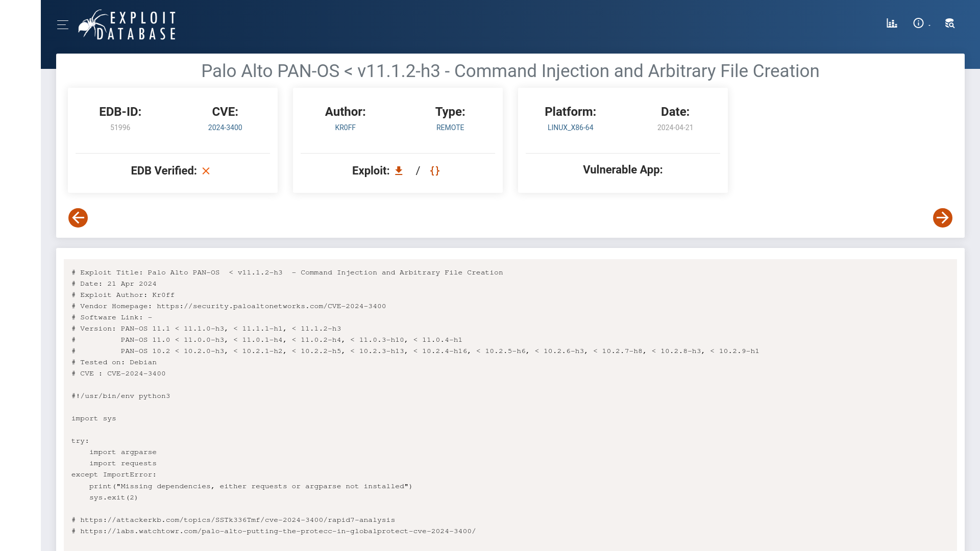Open the LINUX_X86-64 platform link
The width and height of the screenshot is (980, 551).
(570, 128)
